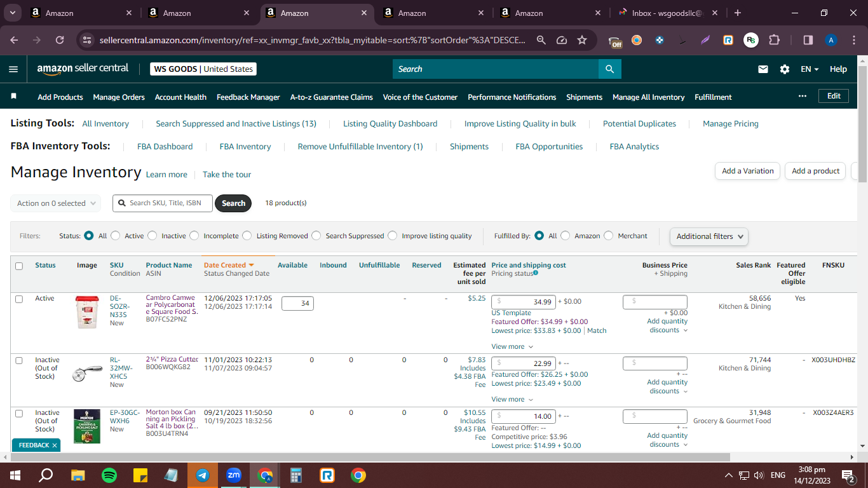Open File Explorer from the taskbar

click(x=78, y=475)
